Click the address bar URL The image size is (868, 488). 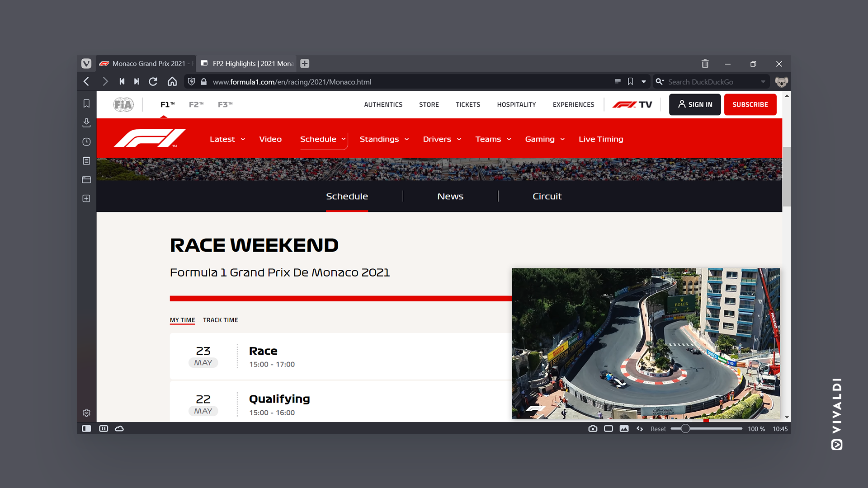click(x=292, y=82)
